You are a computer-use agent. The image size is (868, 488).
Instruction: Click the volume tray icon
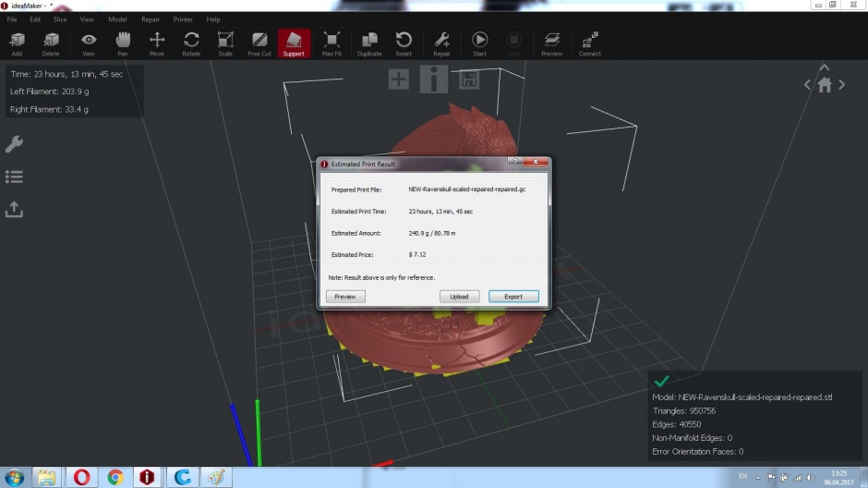tap(811, 478)
